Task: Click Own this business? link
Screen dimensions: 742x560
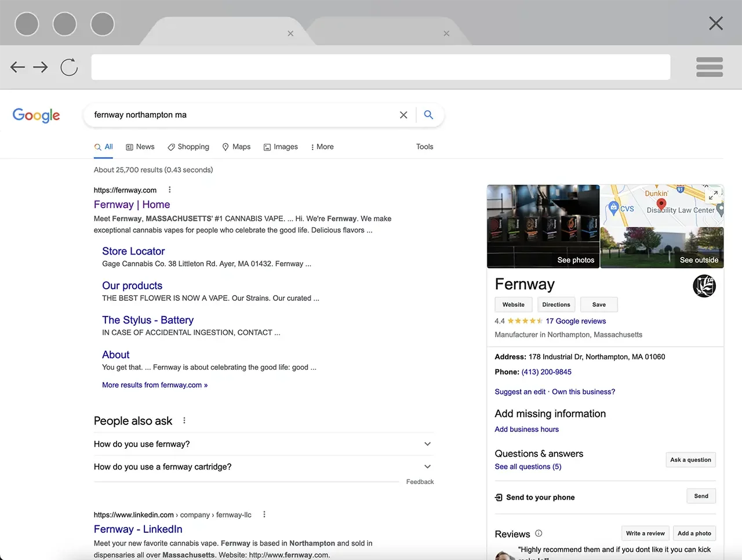Action: point(583,392)
